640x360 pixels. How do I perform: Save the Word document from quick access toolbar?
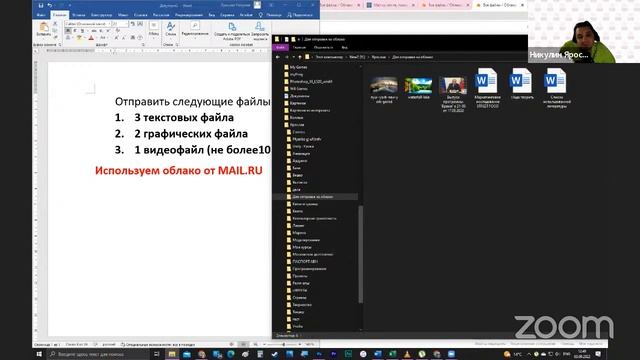[41, 5]
